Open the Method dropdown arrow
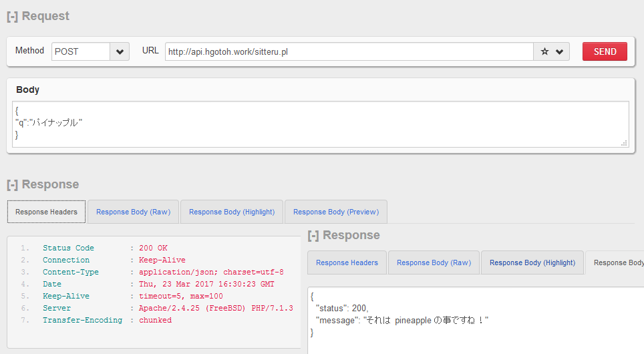 pos(120,51)
